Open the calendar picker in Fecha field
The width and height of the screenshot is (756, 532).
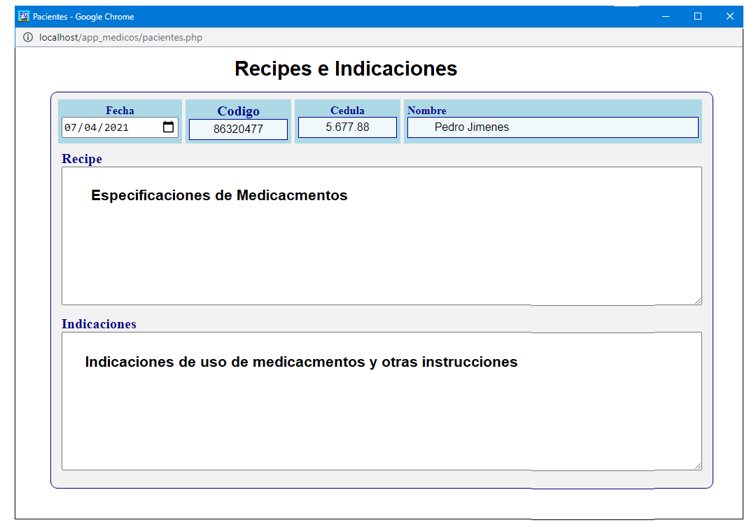tap(168, 127)
